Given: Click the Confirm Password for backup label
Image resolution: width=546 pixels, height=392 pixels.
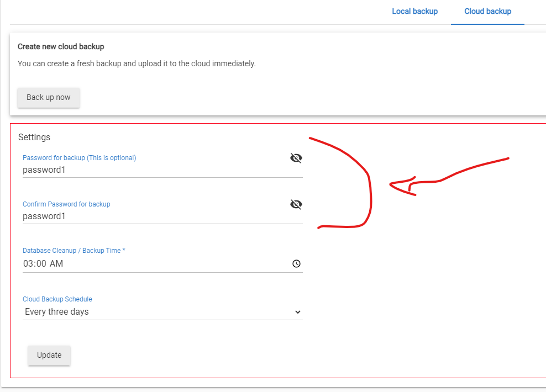Looking at the screenshot, I should pos(66,204).
